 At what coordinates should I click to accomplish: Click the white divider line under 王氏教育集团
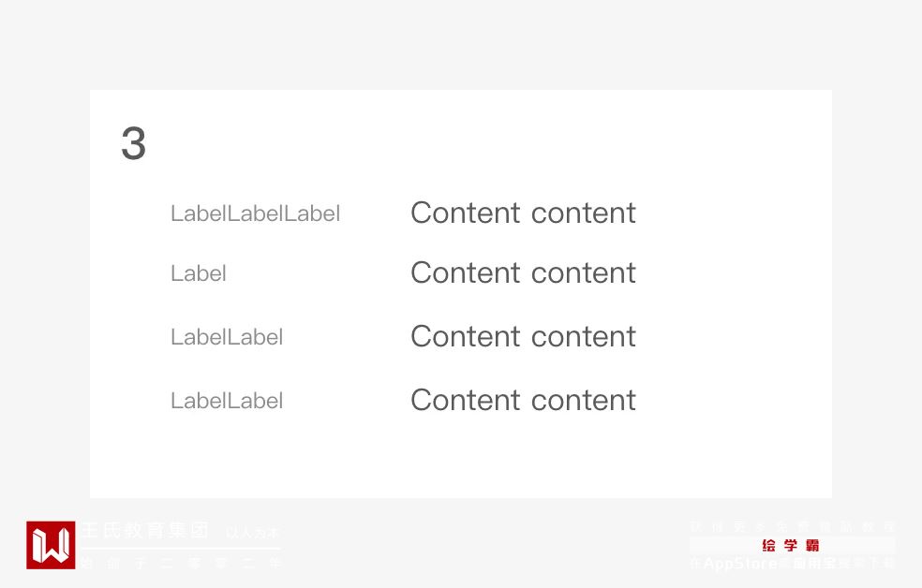(180, 548)
